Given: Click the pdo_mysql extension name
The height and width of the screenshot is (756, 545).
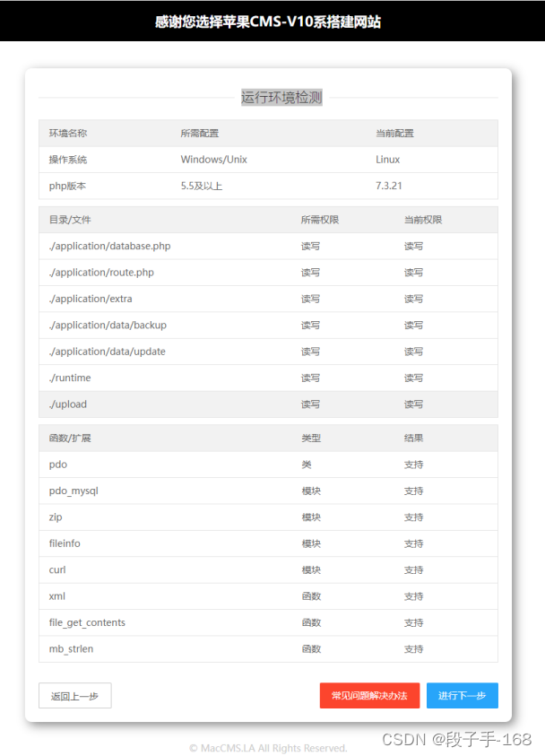Looking at the screenshot, I should click(x=74, y=491).
